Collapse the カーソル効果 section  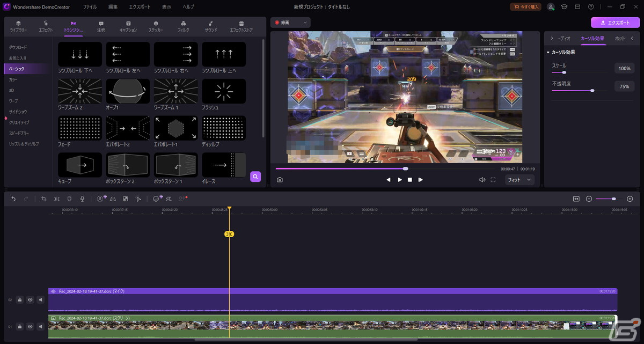click(548, 52)
